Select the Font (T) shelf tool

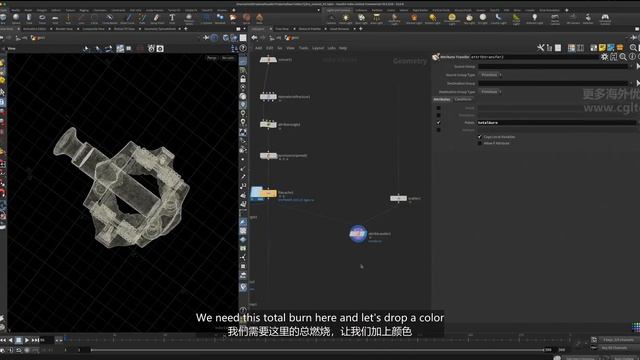172,18
